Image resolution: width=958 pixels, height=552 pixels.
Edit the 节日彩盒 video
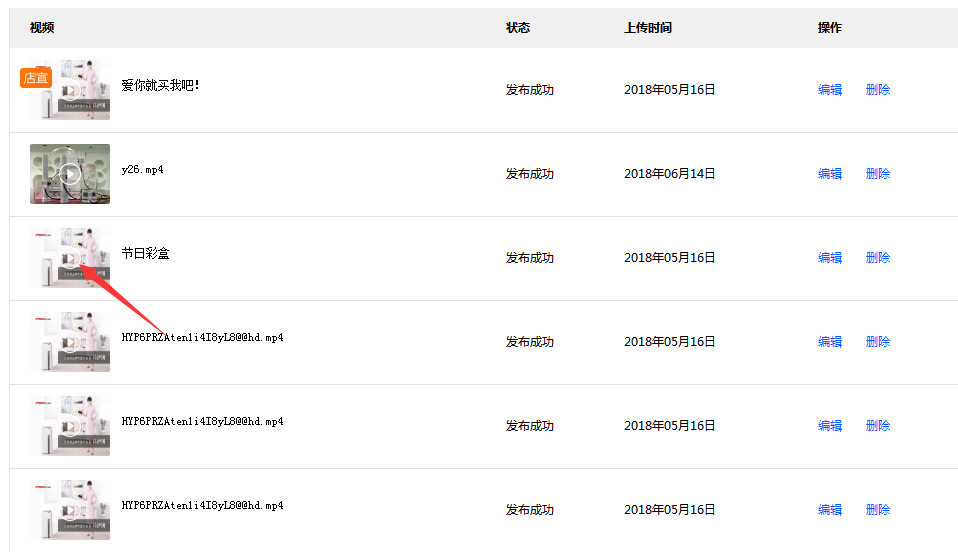(830, 258)
